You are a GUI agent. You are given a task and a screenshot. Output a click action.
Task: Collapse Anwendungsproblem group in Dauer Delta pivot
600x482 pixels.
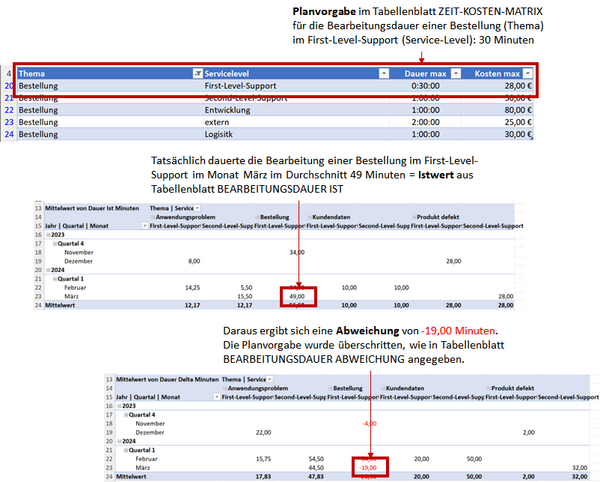click(225, 388)
